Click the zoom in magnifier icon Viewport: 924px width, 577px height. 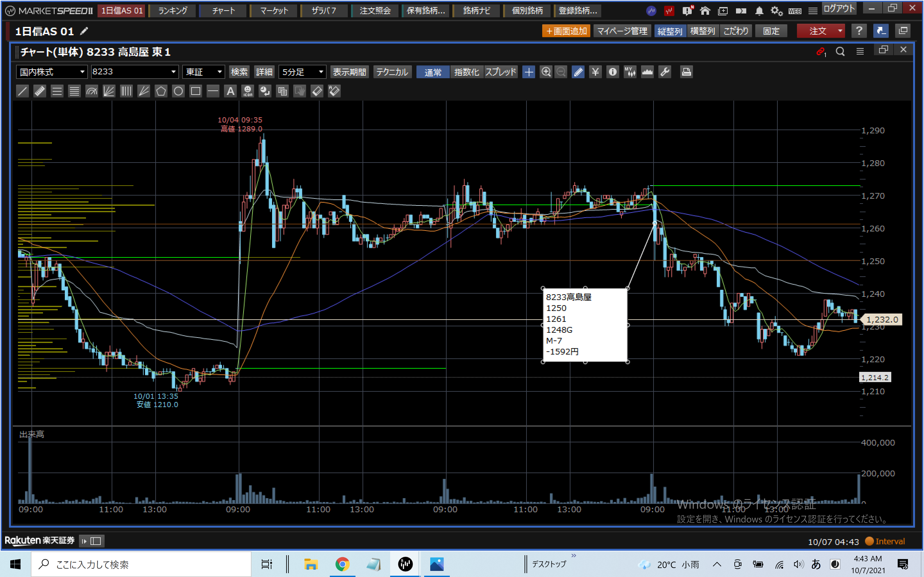(546, 72)
